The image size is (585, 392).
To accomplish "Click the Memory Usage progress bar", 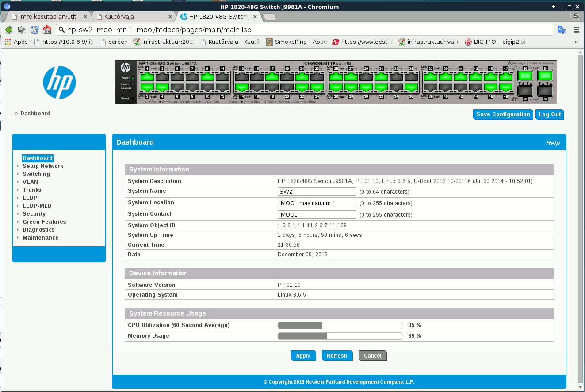I will [340, 336].
